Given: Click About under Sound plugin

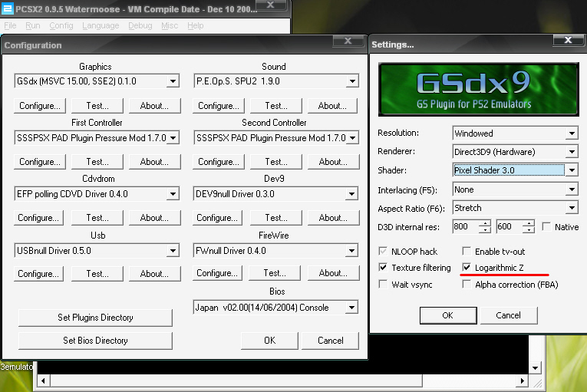Looking at the screenshot, I should tap(332, 106).
